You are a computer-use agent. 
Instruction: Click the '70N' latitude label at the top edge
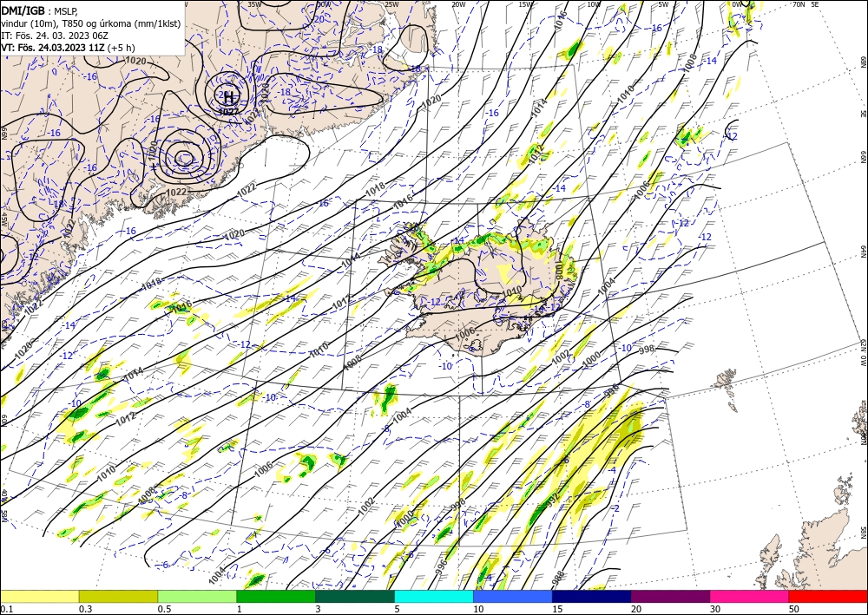coord(798,3)
